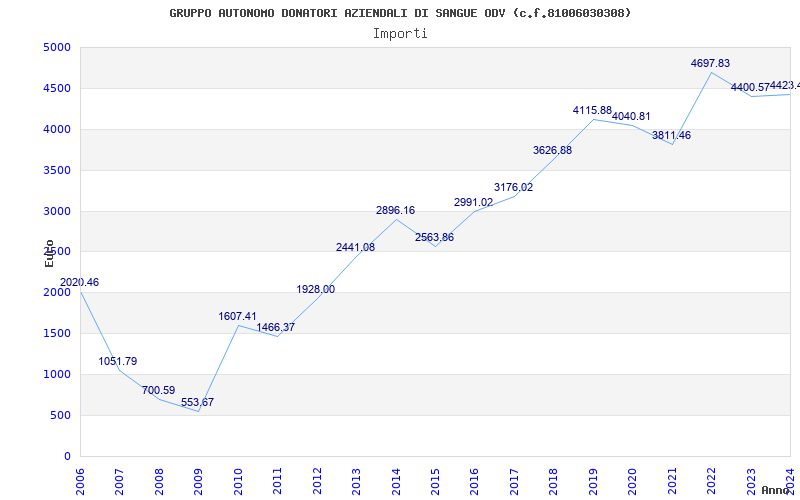Viewport: 800px width, 500px height.
Task: Click the 1051.79 data label
Action: tap(118, 361)
